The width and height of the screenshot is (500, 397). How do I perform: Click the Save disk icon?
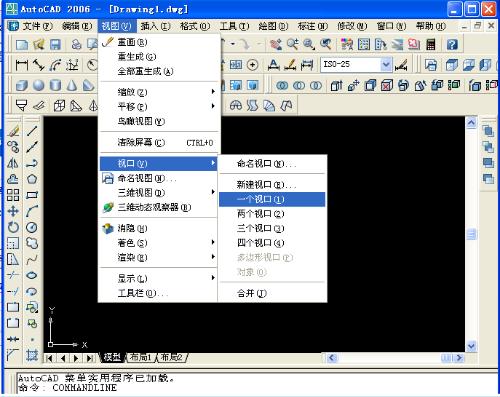[x=55, y=44]
